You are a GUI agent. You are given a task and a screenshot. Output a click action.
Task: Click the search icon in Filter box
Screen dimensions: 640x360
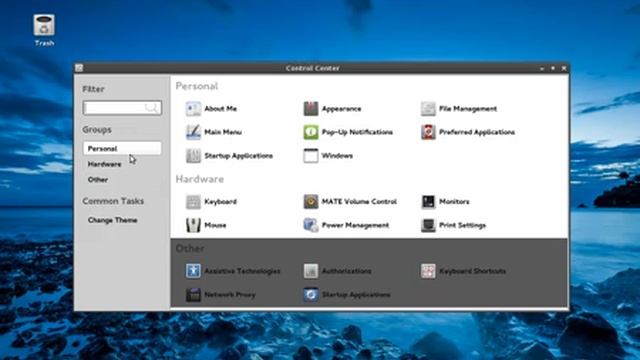coord(151,108)
